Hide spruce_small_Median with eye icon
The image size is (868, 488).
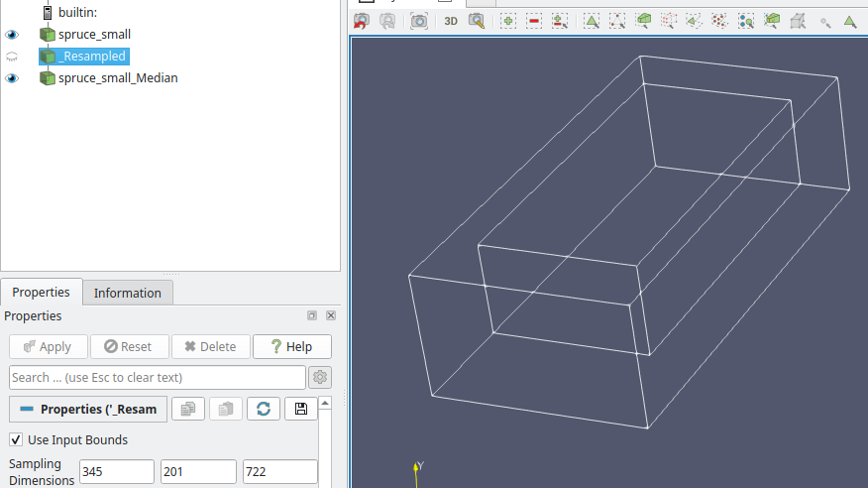click(13, 78)
